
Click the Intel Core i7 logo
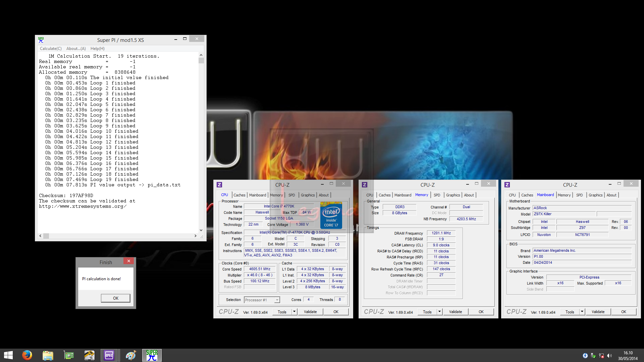[x=331, y=216]
